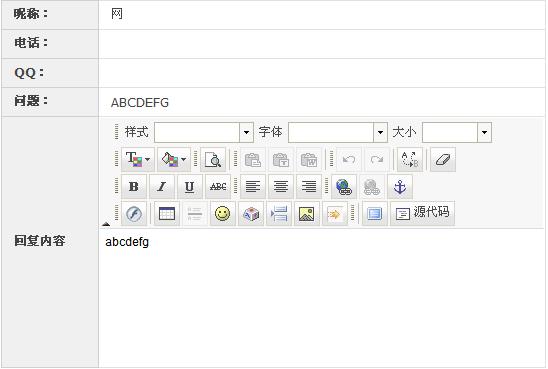Switch to 源代码 source view
Viewport: 548px width, 369px height.
(x=422, y=214)
